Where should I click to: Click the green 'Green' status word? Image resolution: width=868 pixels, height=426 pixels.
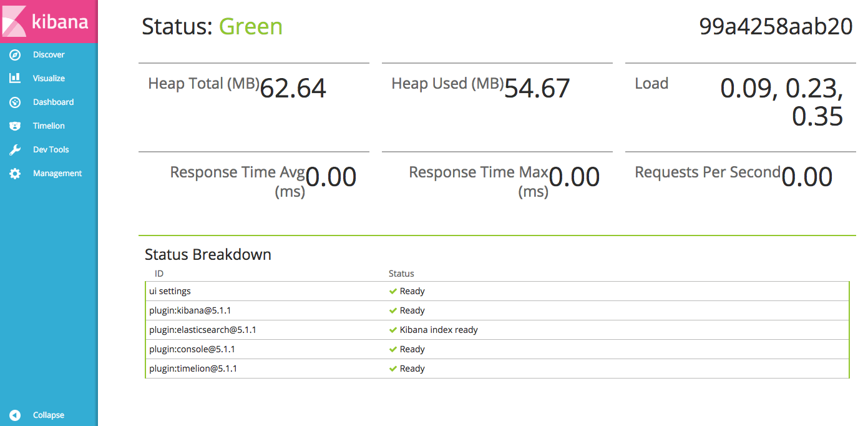coord(251,26)
